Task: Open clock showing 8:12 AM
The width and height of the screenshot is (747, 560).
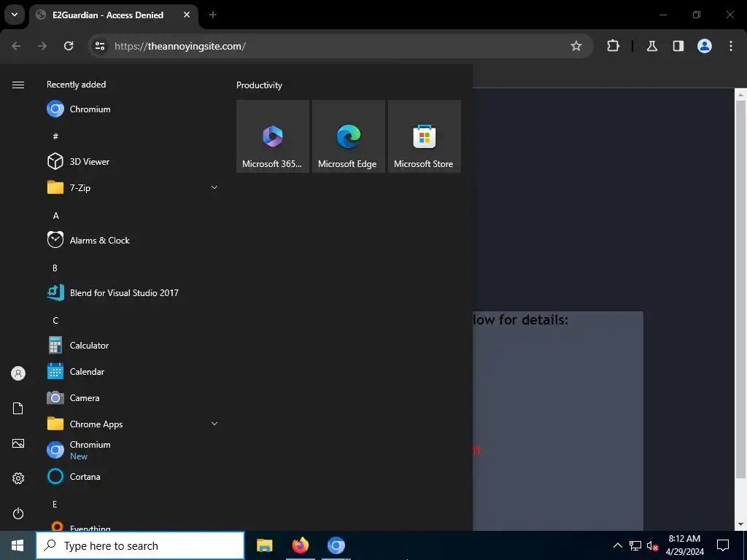Action: point(684,545)
